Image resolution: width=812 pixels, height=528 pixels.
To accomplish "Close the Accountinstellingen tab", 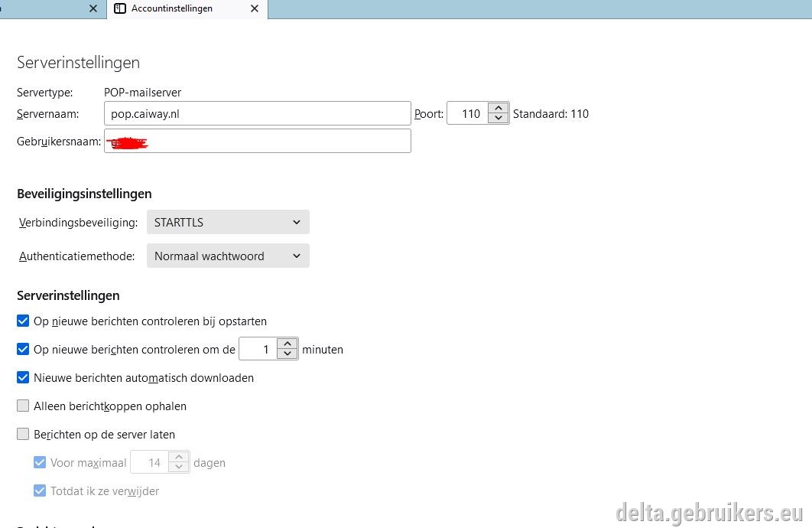I will [x=255, y=8].
